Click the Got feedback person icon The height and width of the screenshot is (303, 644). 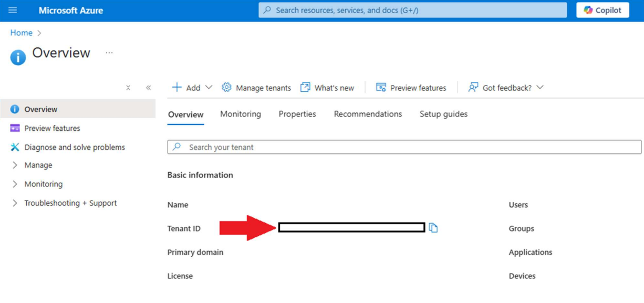pos(473,88)
